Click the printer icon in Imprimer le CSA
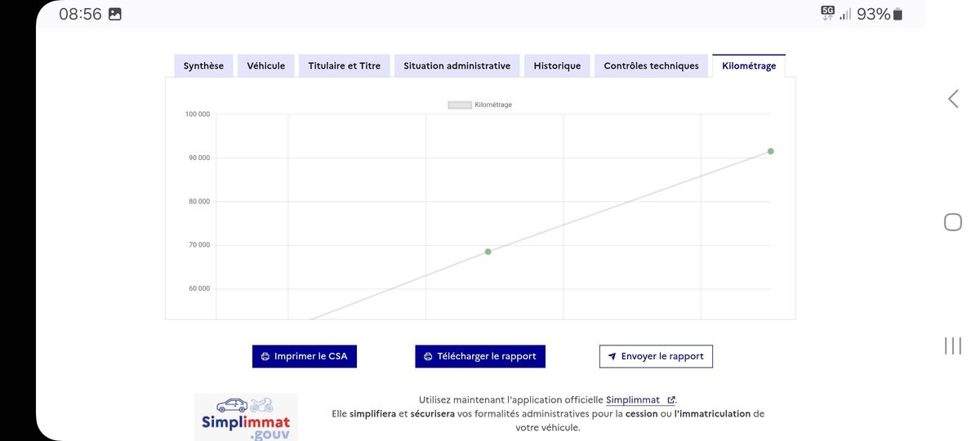Screen dimensions: 980x441 (x=265, y=357)
